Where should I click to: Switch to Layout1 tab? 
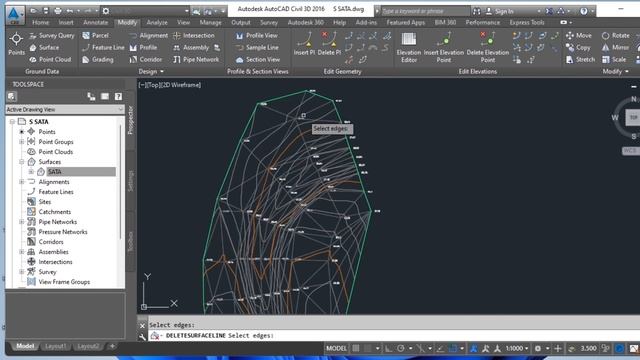pos(56,346)
